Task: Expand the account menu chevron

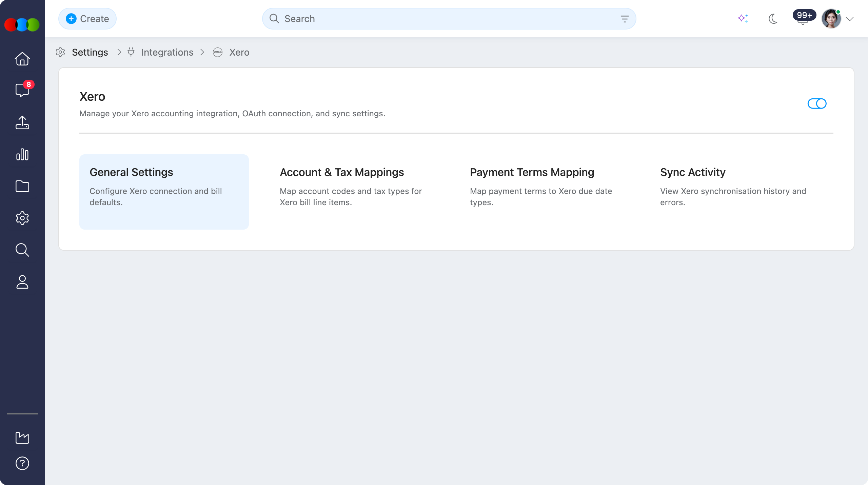Action: [x=850, y=19]
